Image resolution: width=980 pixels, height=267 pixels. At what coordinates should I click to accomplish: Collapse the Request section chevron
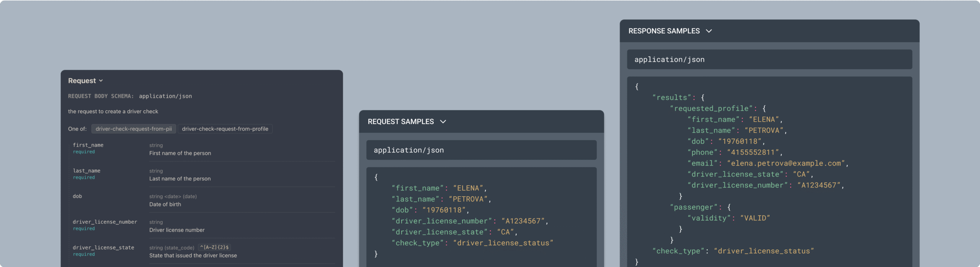101,81
